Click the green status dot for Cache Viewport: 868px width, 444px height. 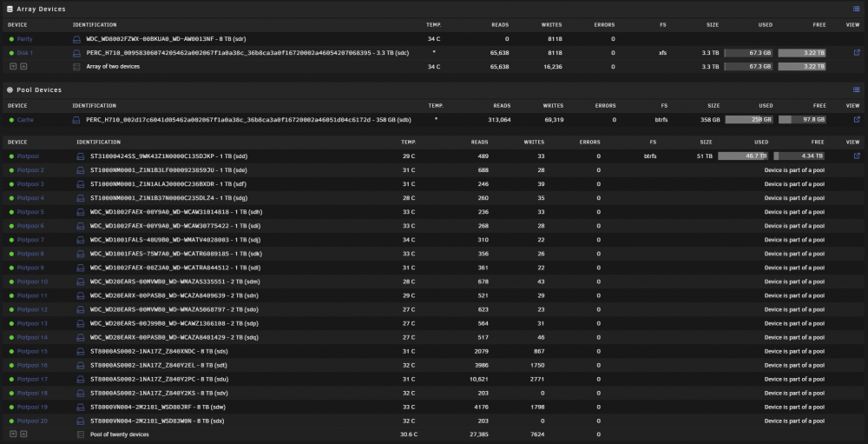tap(11, 120)
